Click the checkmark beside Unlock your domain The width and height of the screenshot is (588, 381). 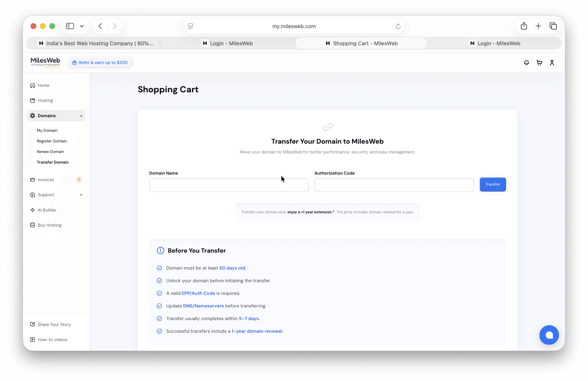coord(159,281)
